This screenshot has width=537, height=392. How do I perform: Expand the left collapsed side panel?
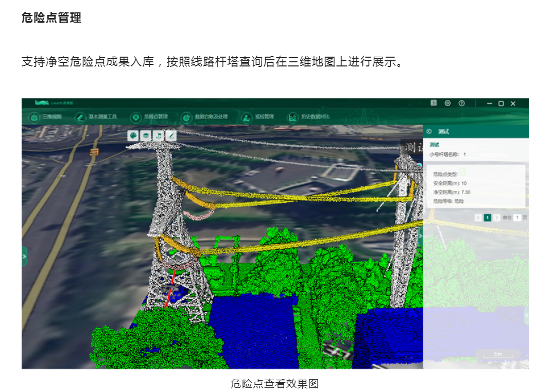click(x=24, y=257)
